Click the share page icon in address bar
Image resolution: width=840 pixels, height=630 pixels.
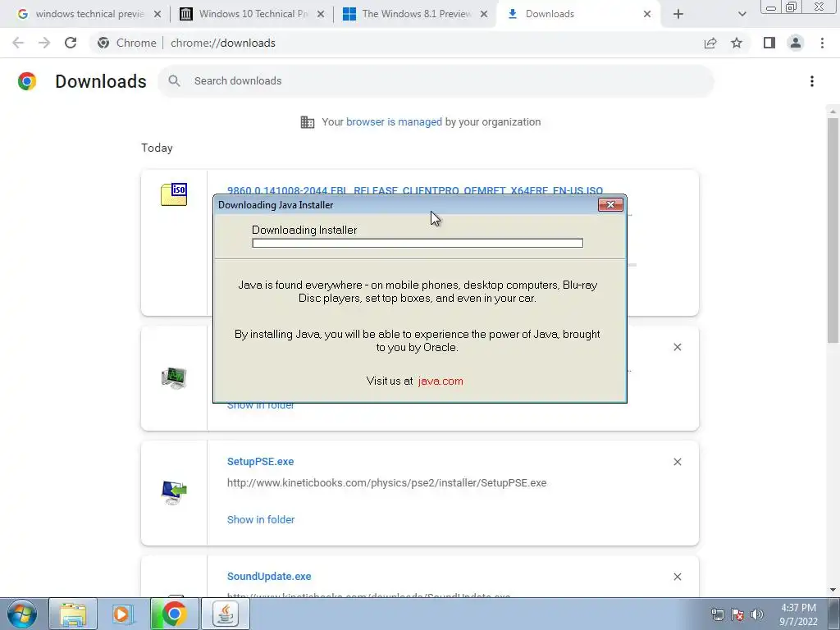[x=710, y=43]
